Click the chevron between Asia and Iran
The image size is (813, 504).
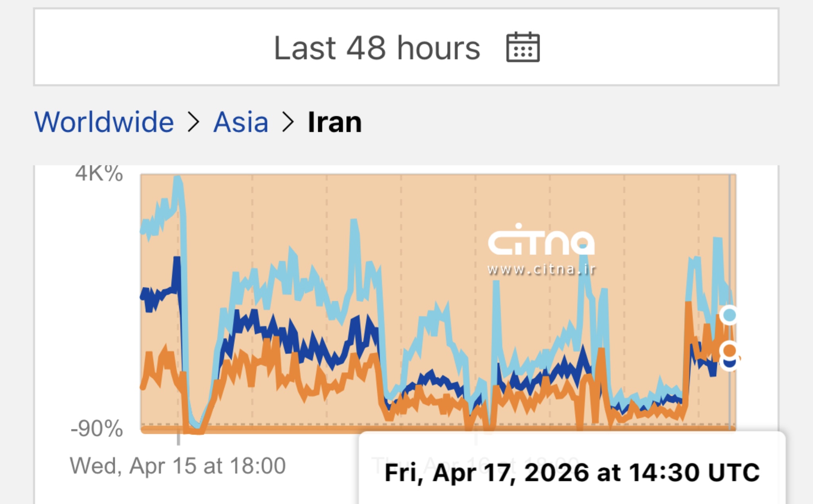(x=288, y=122)
